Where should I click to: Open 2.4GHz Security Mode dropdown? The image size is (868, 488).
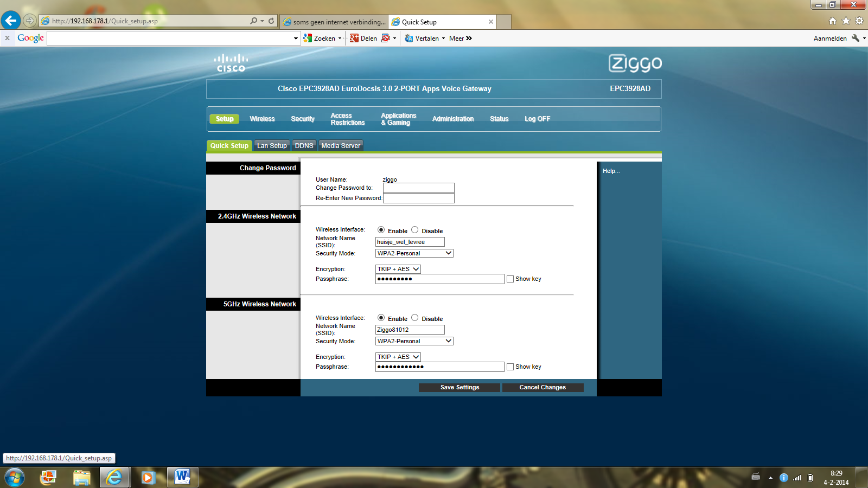pyautogui.click(x=414, y=253)
